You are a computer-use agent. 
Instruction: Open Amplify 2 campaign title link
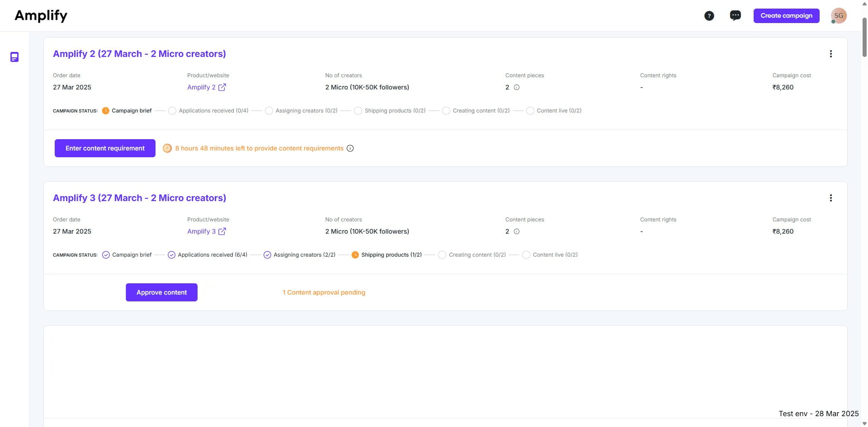pyautogui.click(x=139, y=54)
